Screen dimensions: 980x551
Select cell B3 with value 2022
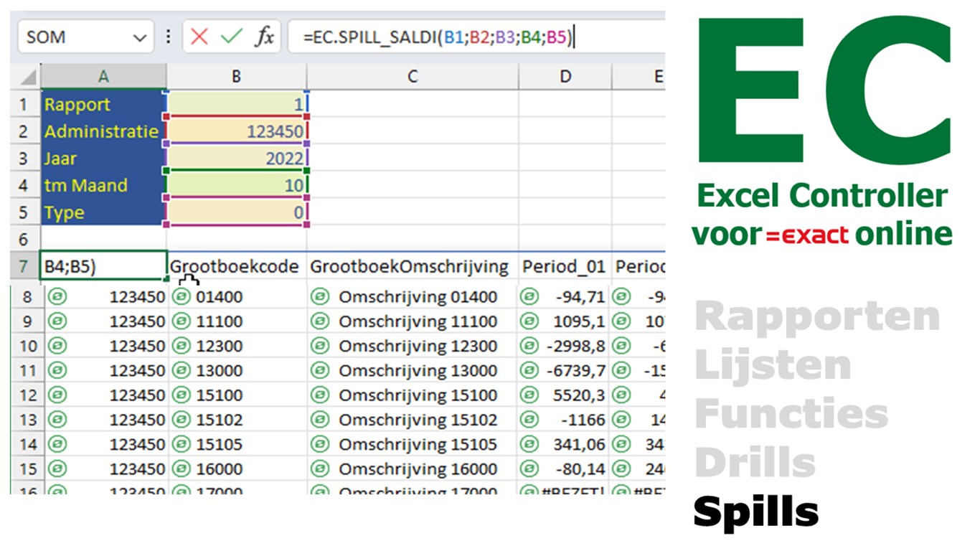[x=236, y=159]
